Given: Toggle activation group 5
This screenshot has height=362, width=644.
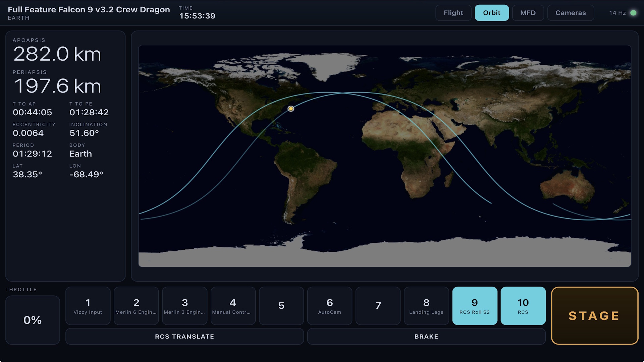Looking at the screenshot, I should 281,306.
